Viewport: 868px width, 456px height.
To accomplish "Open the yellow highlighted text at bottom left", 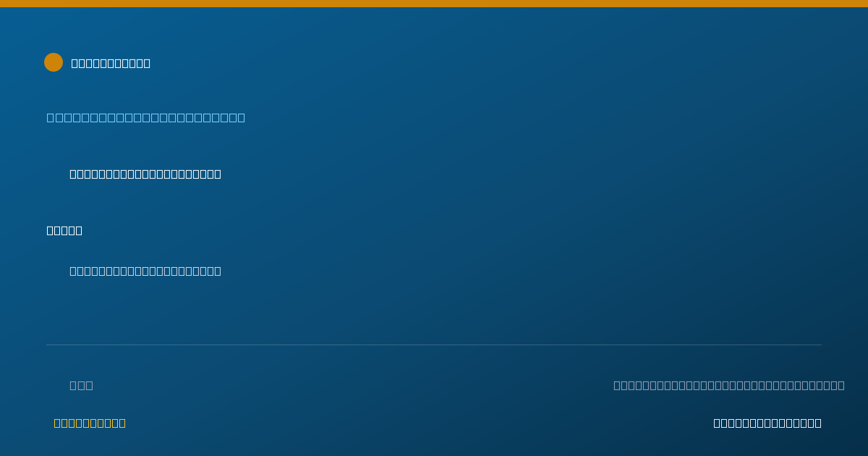I will point(90,423).
